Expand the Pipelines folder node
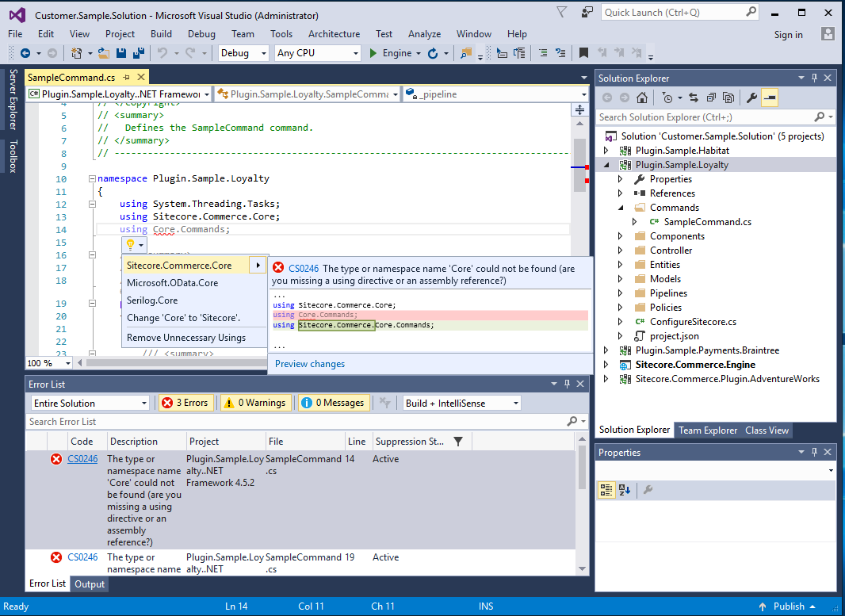The height and width of the screenshot is (616, 845). [x=621, y=293]
